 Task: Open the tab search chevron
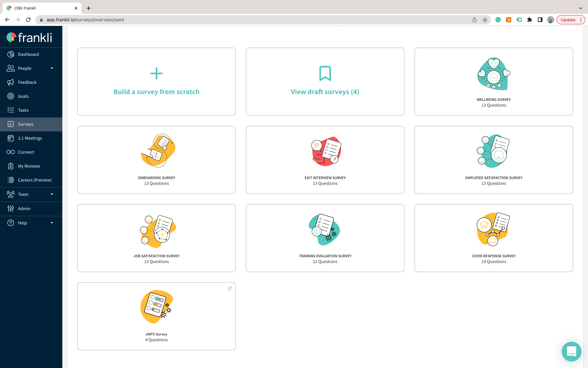tap(581, 8)
